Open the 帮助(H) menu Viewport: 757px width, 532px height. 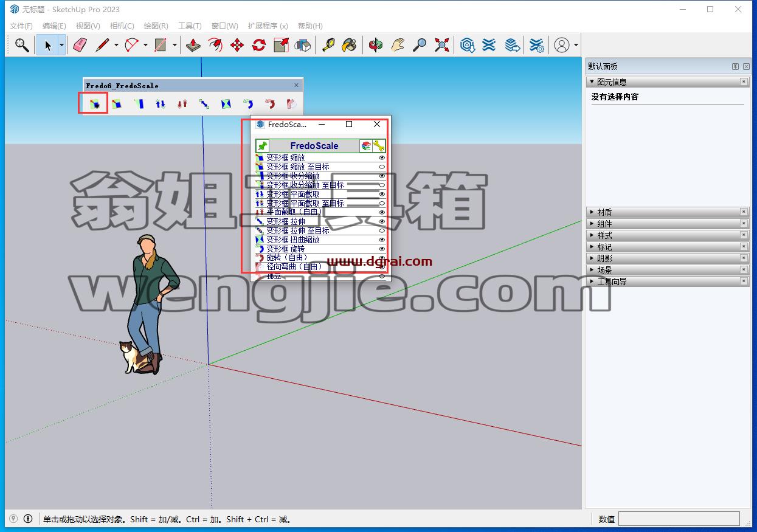[x=310, y=26]
